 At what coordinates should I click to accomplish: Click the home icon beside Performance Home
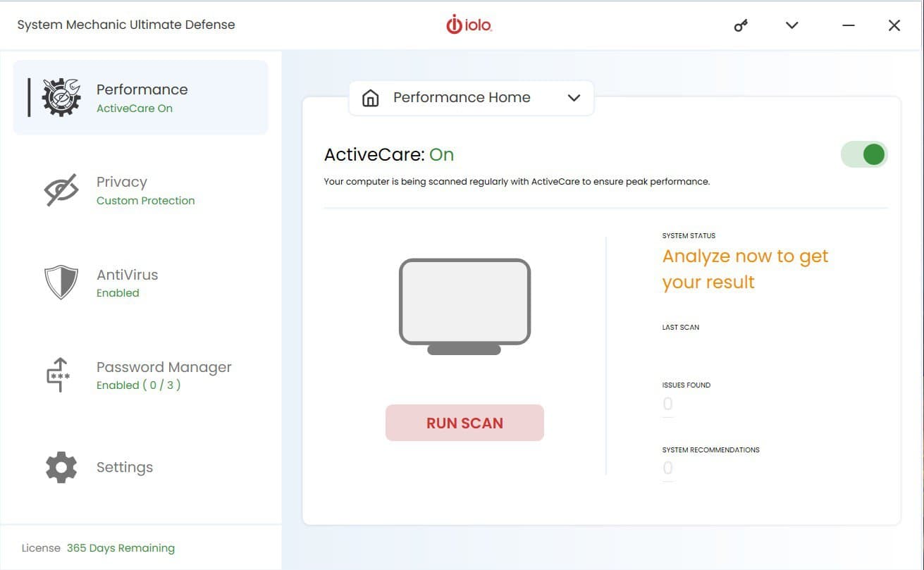(x=370, y=98)
